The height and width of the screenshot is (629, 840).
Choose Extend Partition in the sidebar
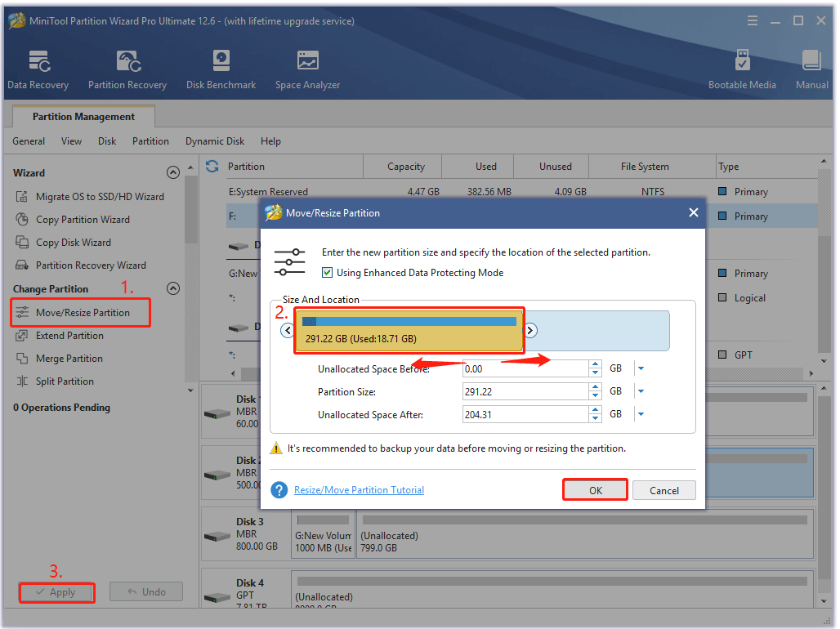tap(60, 336)
